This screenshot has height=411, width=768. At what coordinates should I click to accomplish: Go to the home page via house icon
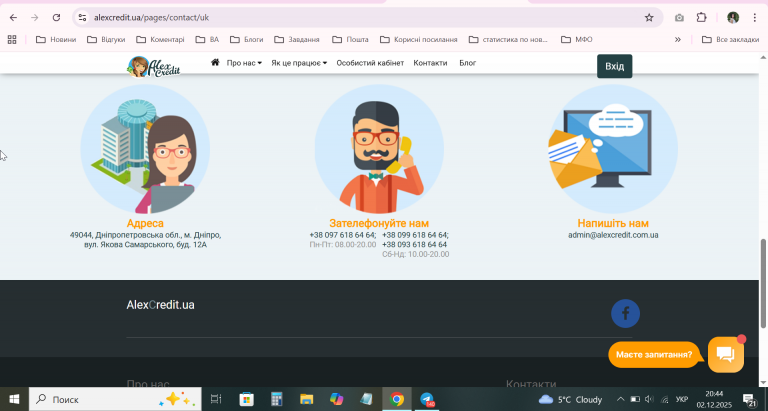click(215, 62)
